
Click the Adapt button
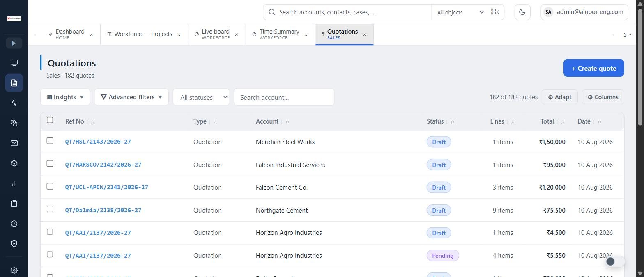pos(559,97)
